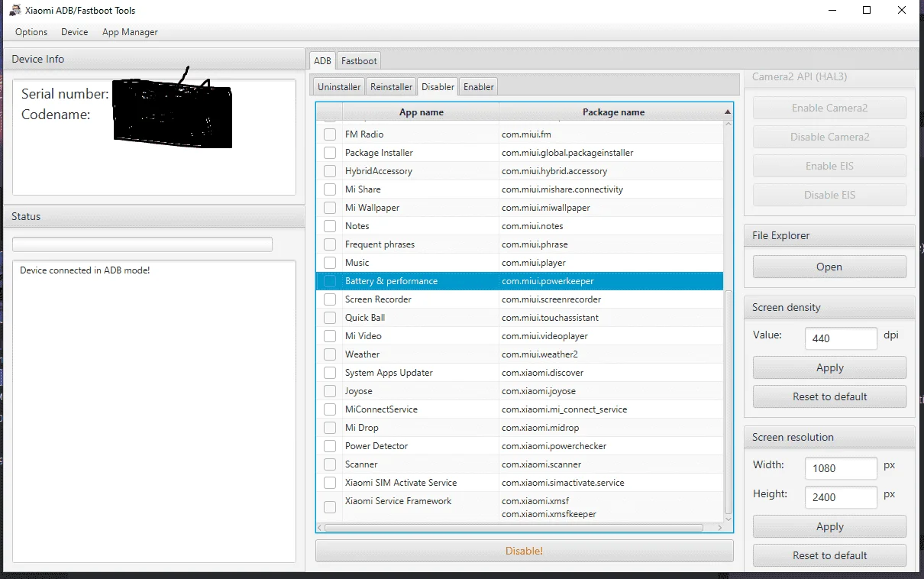
Task: Click the File Explorer panel header
Action: (x=829, y=235)
